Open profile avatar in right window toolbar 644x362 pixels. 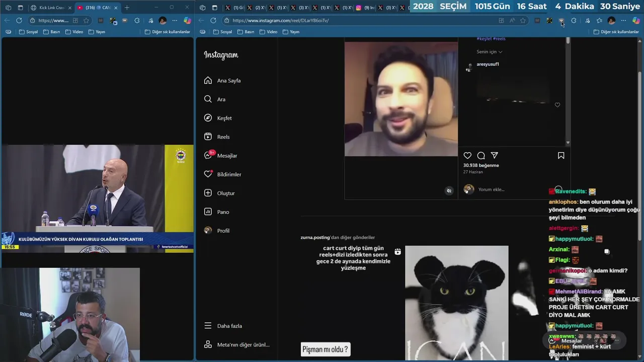(x=611, y=21)
